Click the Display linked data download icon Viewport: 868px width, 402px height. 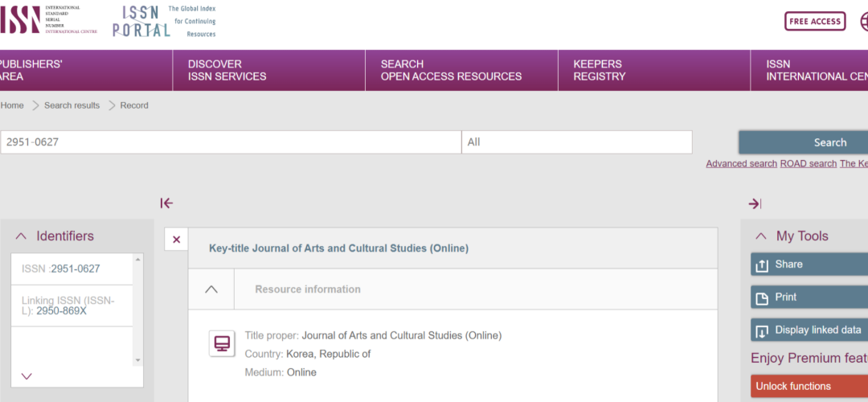[762, 331]
